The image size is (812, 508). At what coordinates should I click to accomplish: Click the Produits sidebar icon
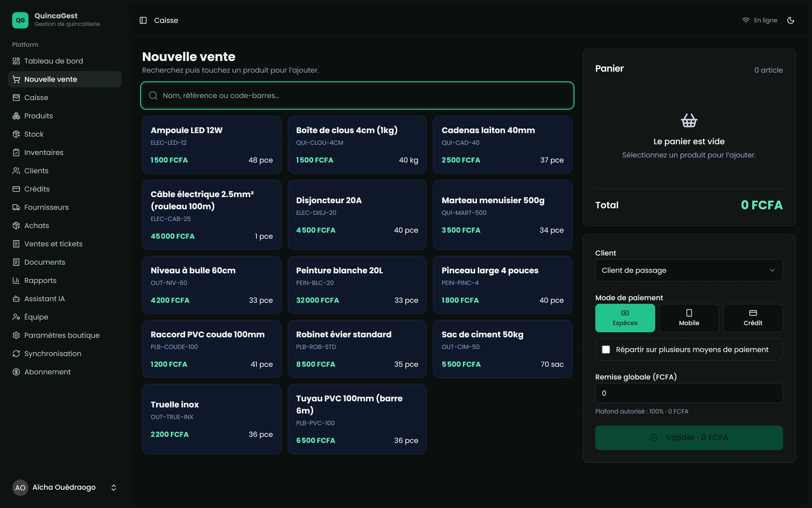coord(16,116)
